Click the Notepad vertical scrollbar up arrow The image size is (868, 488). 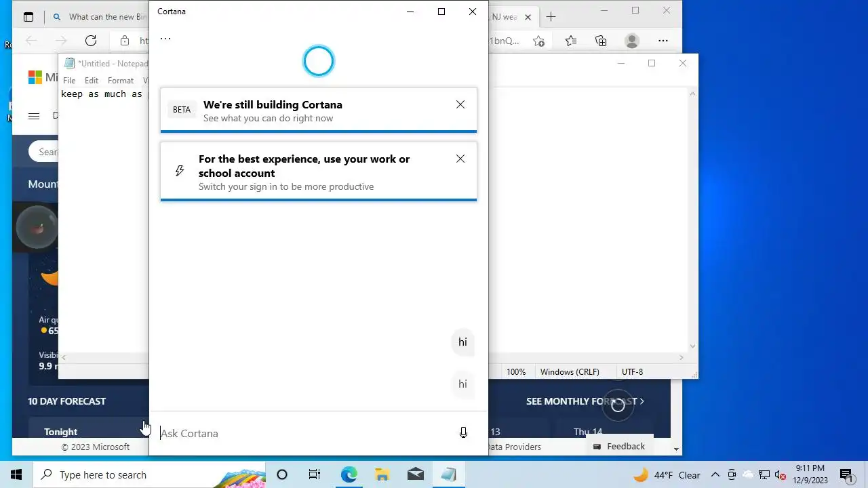click(692, 94)
